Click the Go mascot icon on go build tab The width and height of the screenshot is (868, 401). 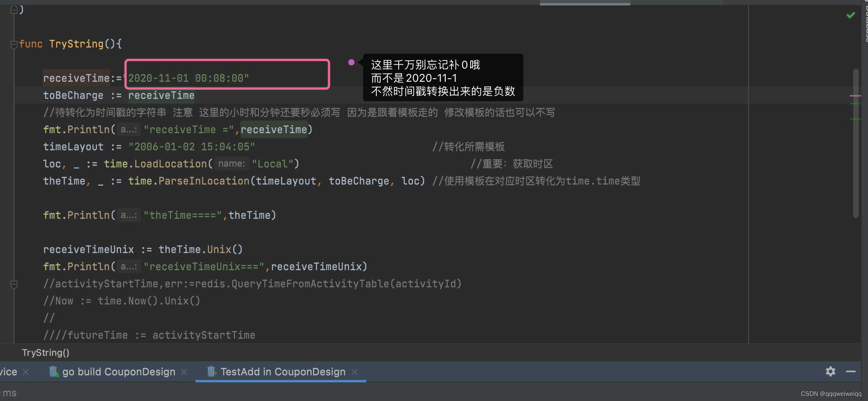coord(53,372)
